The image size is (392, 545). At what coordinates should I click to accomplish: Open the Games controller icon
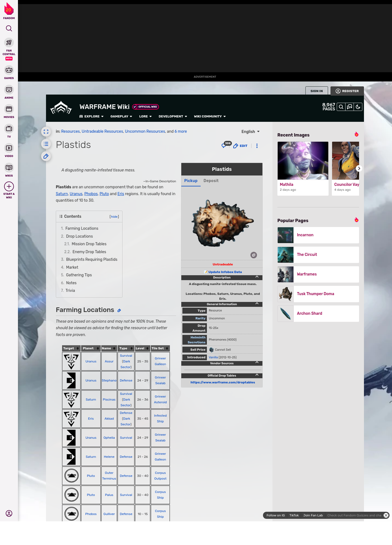(x=9, y=70)
